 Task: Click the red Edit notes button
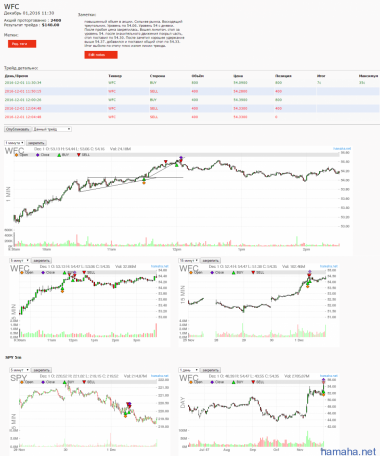tap(101, 55)
